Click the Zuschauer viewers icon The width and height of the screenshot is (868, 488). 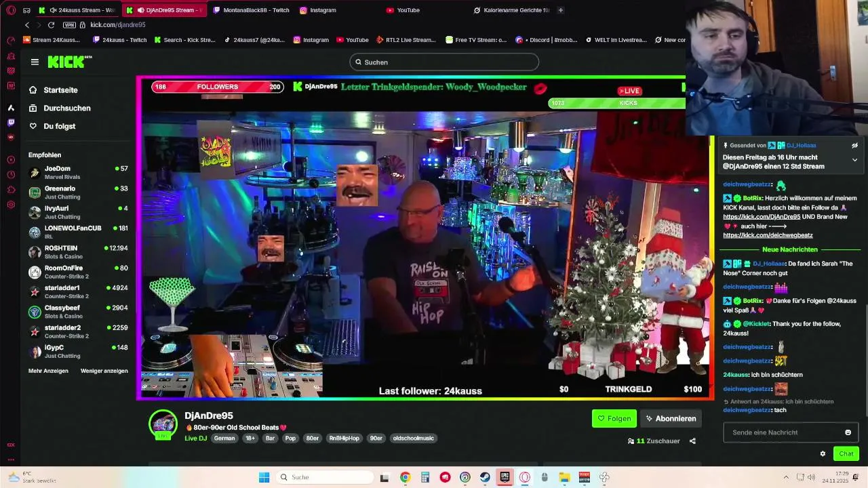tap(631, 441)
